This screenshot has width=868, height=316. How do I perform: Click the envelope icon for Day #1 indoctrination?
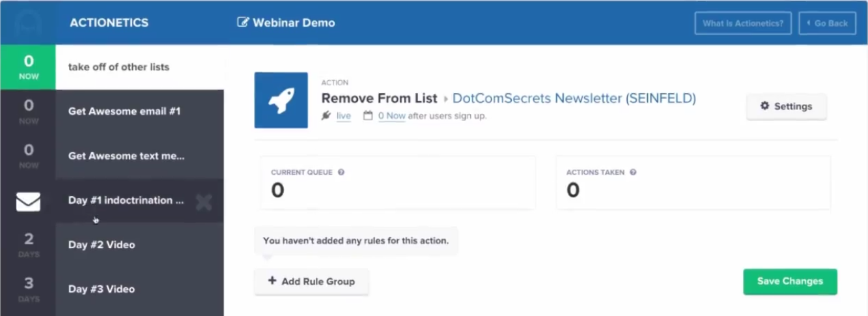click(x=28, y=201)
